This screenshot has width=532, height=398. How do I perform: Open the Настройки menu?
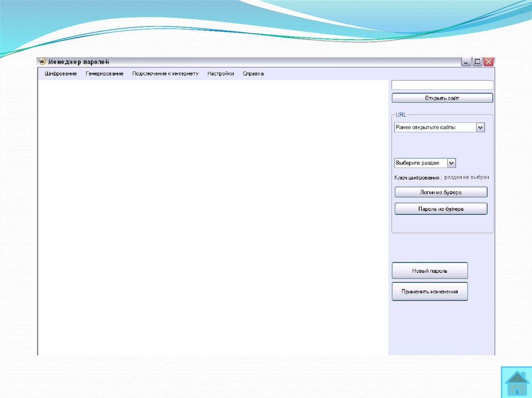pyautogui.click(x=220, y=74)
